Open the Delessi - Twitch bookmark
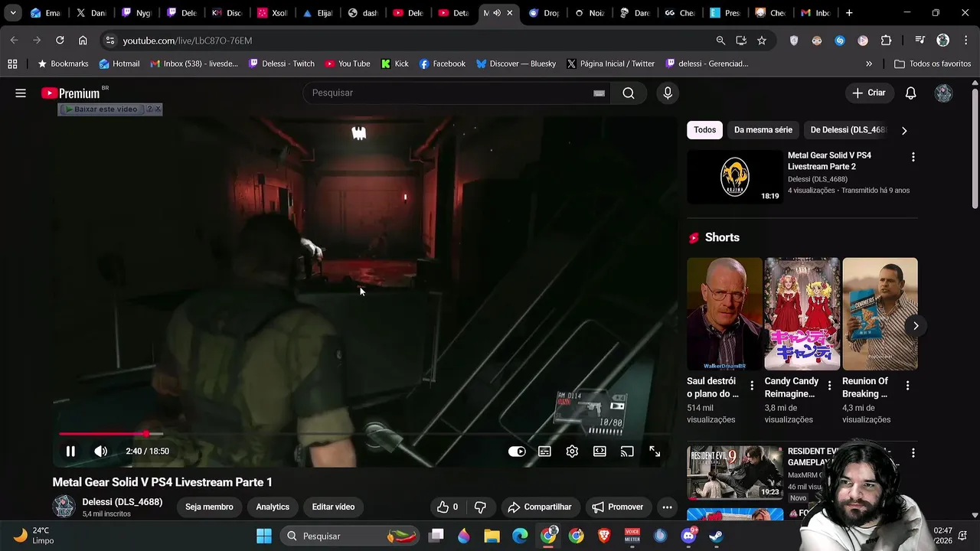 (281, 64)
